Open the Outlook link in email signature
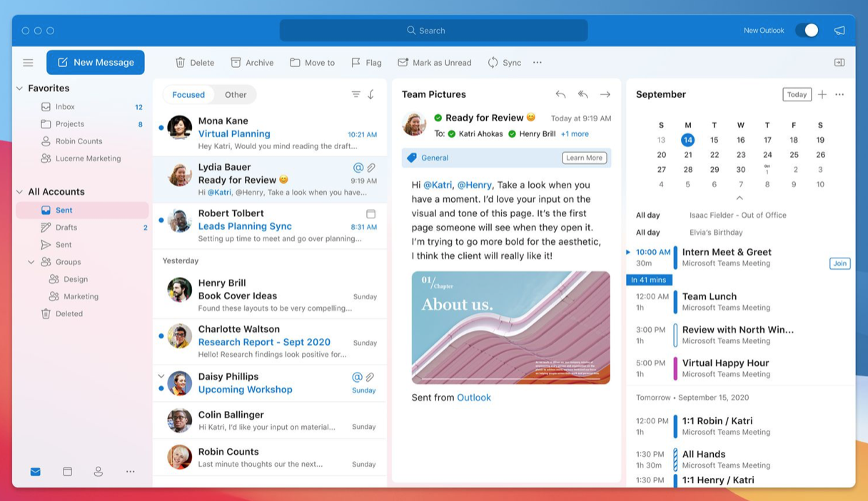The height and width of the screenshot is (501, 868). (x=474, y=398)
